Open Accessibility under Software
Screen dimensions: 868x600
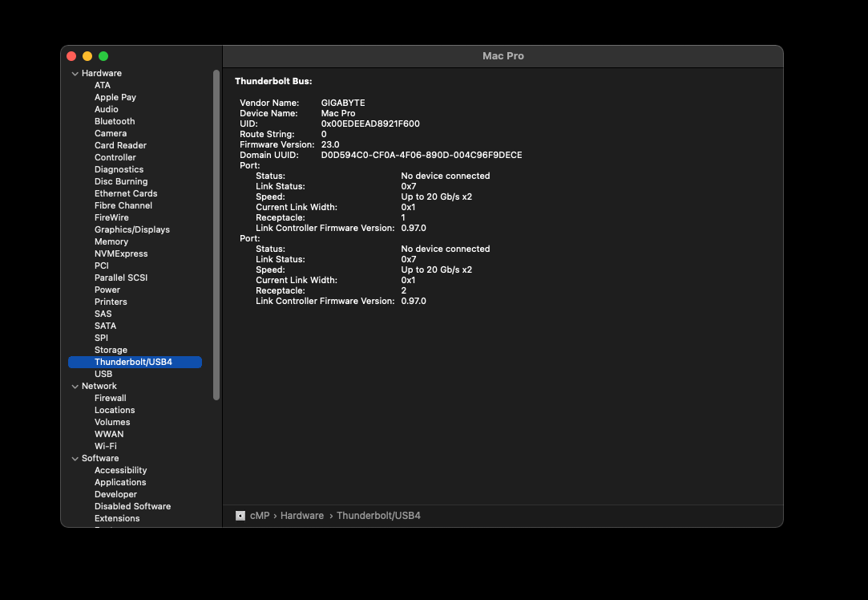(121, 470)
